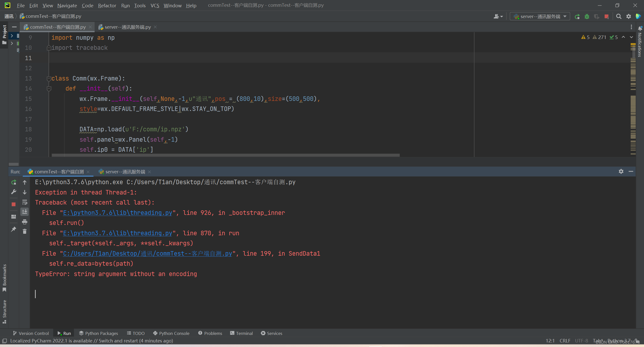Open the commTest file link at line 199
Viewport: 644px width, 347px height.
147,254
